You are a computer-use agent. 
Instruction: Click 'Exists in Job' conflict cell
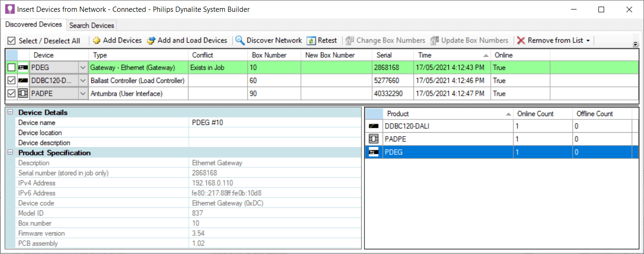tap(217, 68)
